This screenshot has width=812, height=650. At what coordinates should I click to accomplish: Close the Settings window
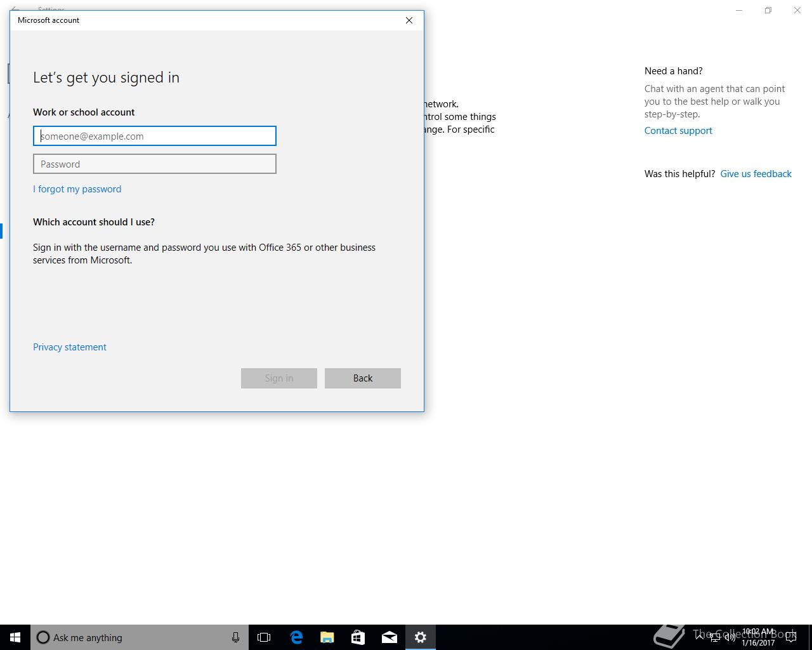click(x=797, y=10)
